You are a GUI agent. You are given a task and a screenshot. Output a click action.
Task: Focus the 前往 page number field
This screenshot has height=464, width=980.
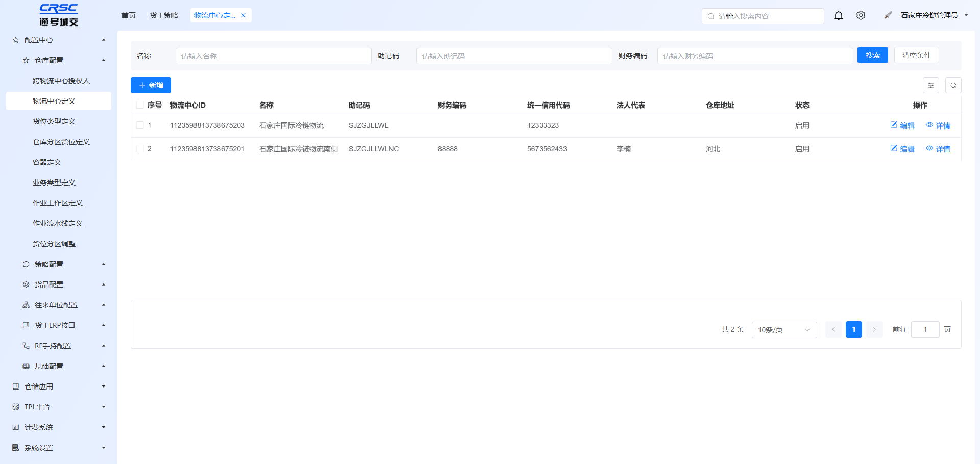click(925, 329)
